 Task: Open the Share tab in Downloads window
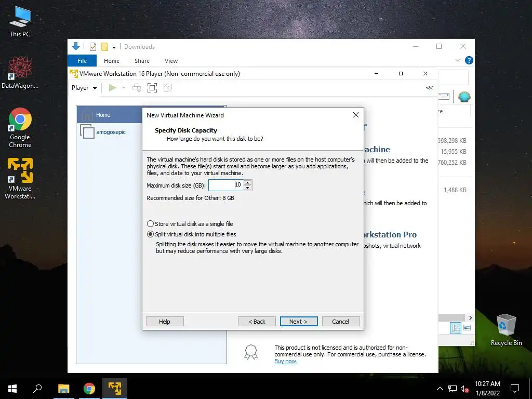(x=142, y=61)
